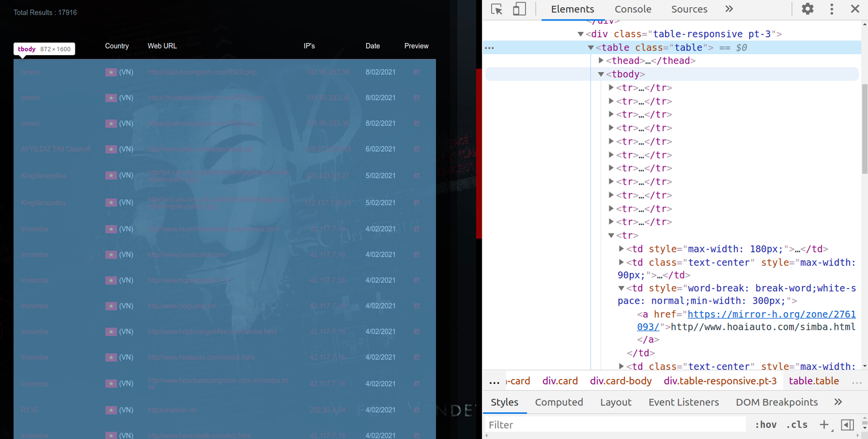Viewport: 868px width, 439px height.
Task: Open preview icon for the hoaiauto.com row
Action: click(417, 358)
